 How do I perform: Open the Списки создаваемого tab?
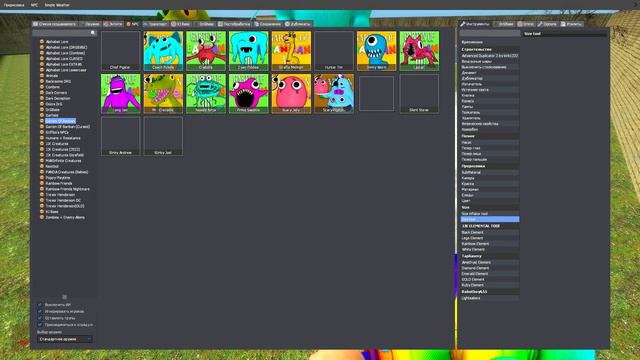55,24
